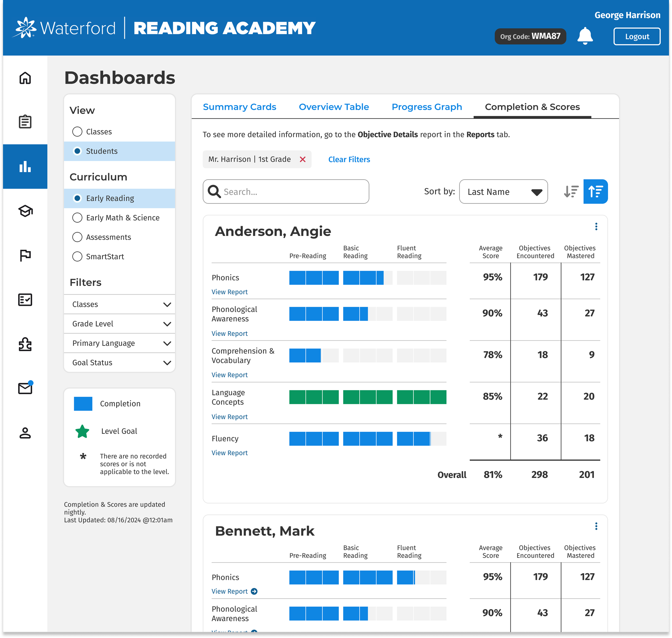Select the Classes view radio button
Viewport: 672px width, 638px height.
[x=77, y=132]
